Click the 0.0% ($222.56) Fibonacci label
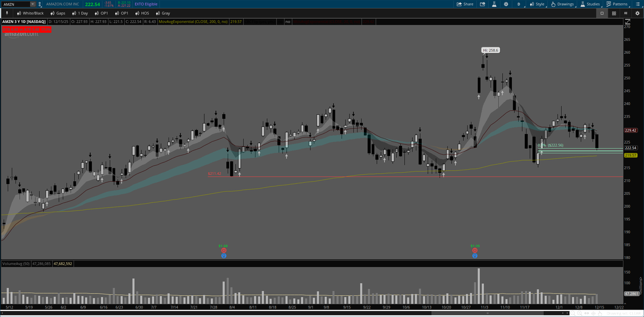 click(x=550, y=145)
